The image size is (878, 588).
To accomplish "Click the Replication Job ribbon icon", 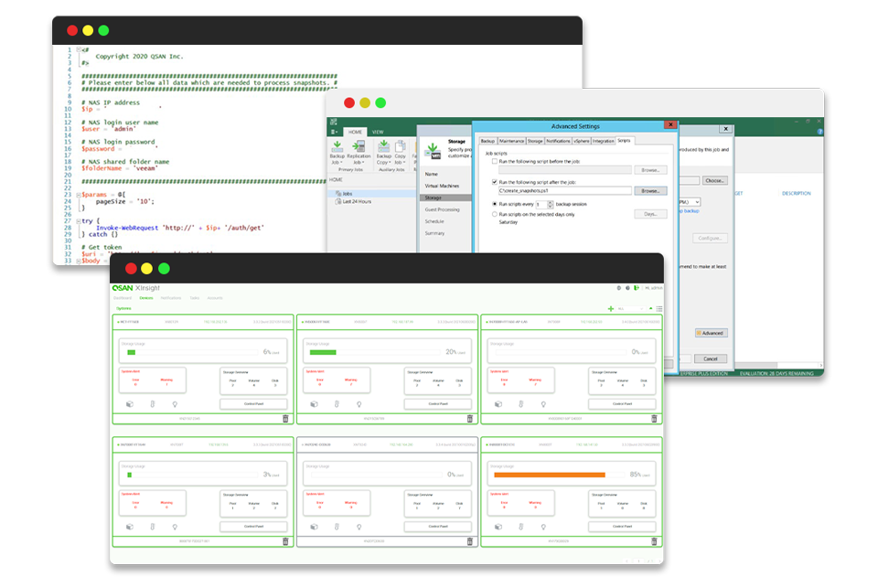I will 359,152.
